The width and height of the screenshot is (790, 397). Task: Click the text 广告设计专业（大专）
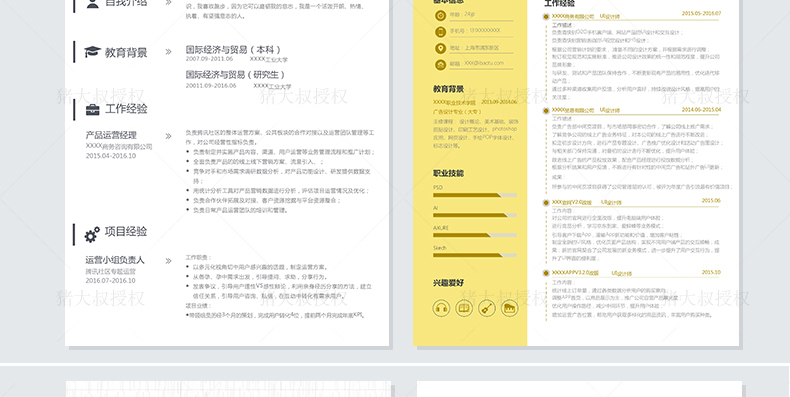point(457,112)
